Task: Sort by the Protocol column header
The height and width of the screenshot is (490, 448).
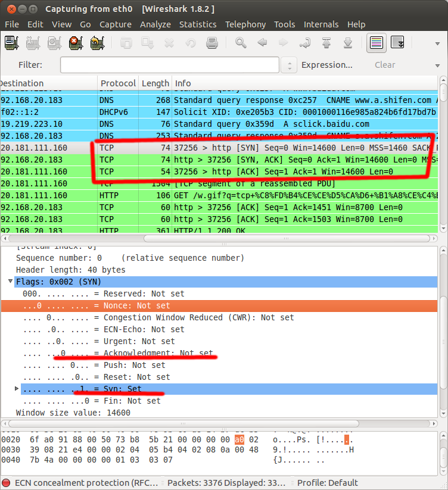Action: pos(118,83)
